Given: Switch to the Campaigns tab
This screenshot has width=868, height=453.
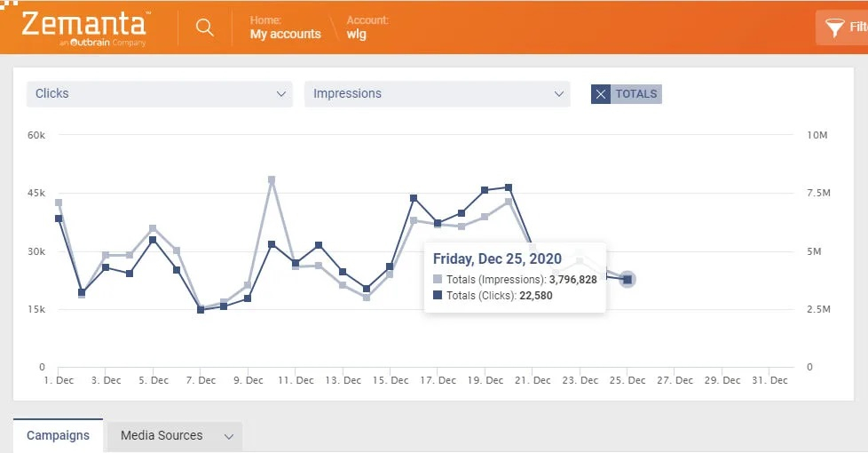Looking at the screenshot, I should [x=58, y=435].
